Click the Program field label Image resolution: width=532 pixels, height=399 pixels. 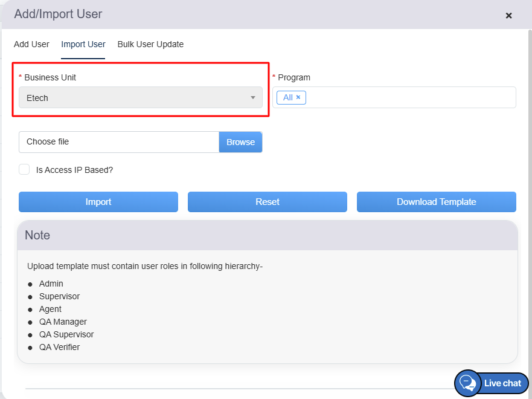(x=294, y=77)
